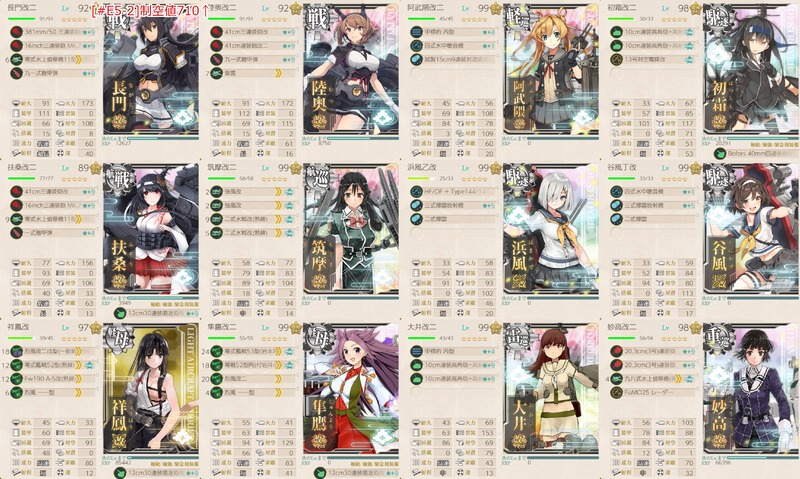Click the 妙高改二 ship name header
The image size is (800, 479).
coord(622,327)
